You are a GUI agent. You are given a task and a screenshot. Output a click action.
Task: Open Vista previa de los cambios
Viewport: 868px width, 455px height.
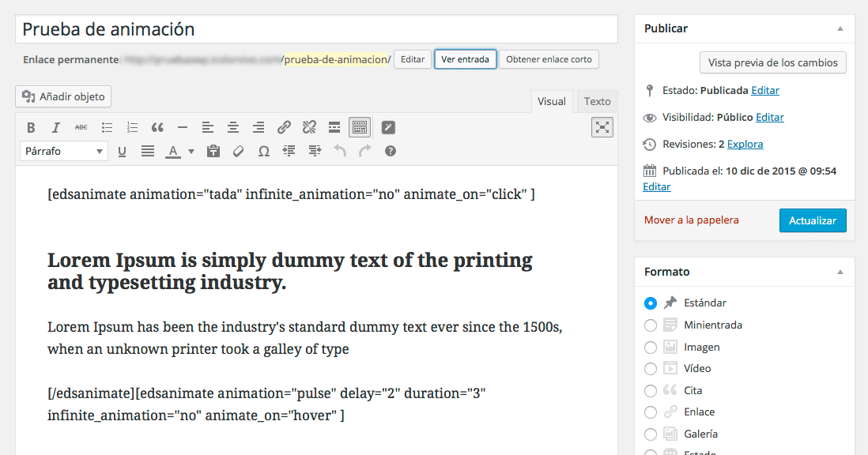tap(772, 62)
